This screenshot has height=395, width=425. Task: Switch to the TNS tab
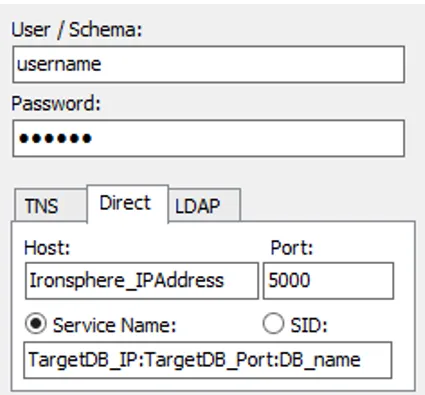pos(50,205)
